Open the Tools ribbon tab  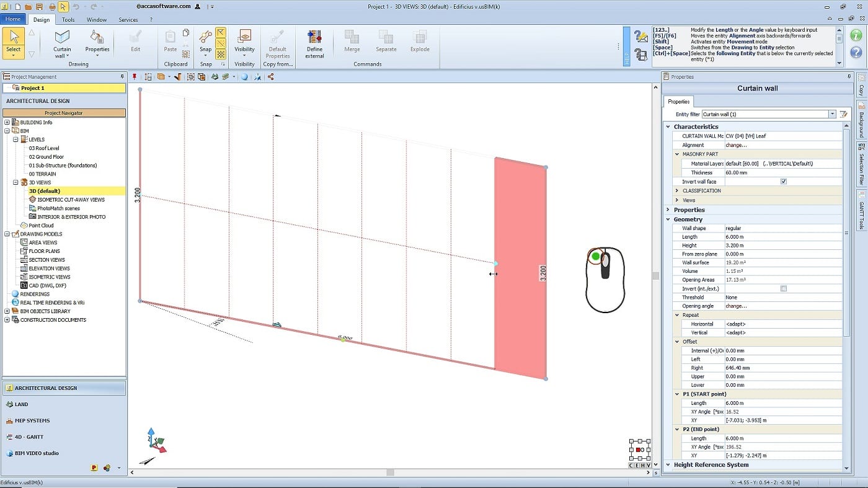click(x=68, y=20)
